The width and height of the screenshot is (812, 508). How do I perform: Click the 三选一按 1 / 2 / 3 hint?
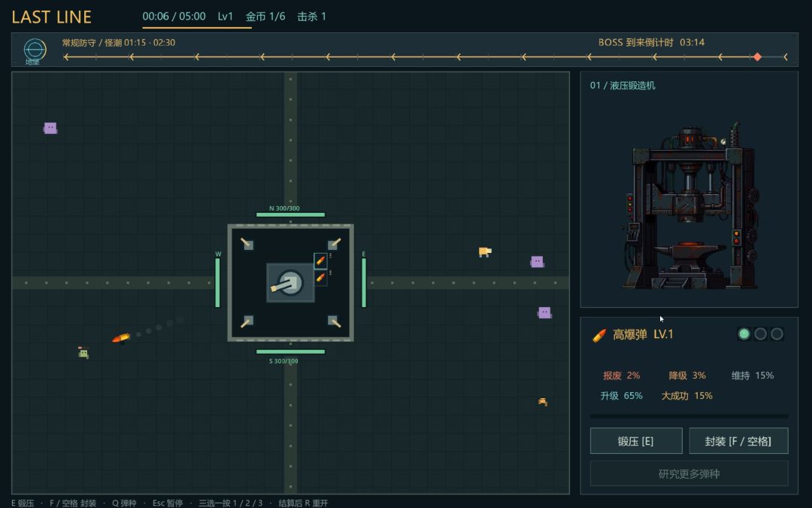pyautogui.click(x=231, y=503)
